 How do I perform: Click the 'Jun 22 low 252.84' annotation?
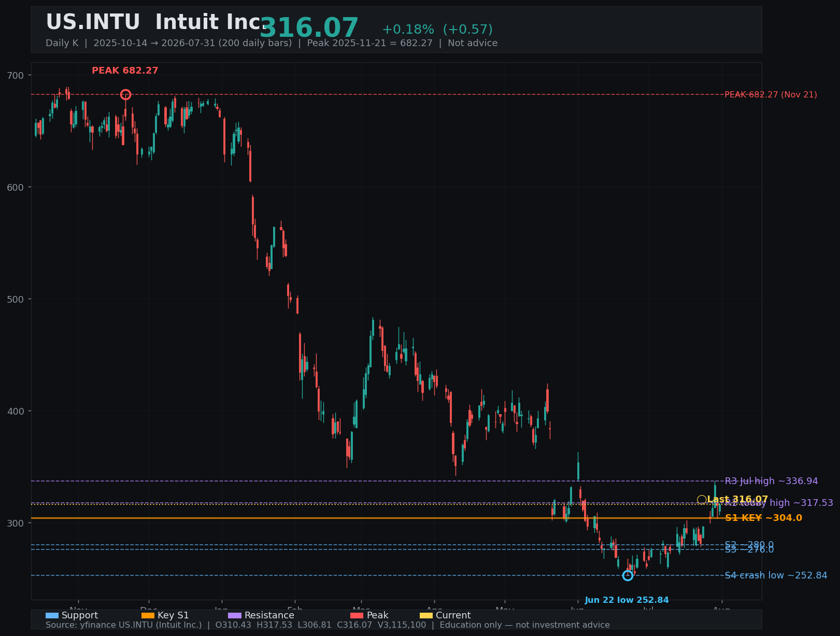point(627,600)
